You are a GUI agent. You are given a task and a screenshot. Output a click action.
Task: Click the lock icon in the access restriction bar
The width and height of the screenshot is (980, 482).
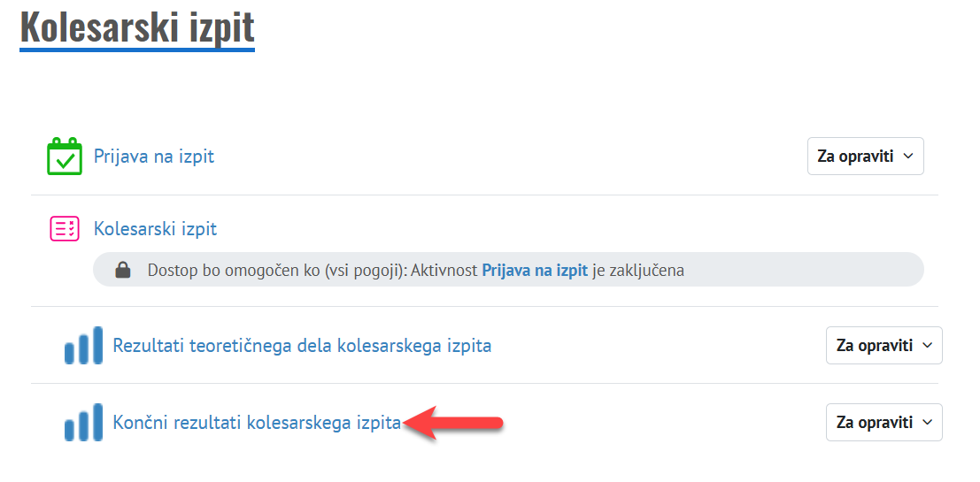124,271
